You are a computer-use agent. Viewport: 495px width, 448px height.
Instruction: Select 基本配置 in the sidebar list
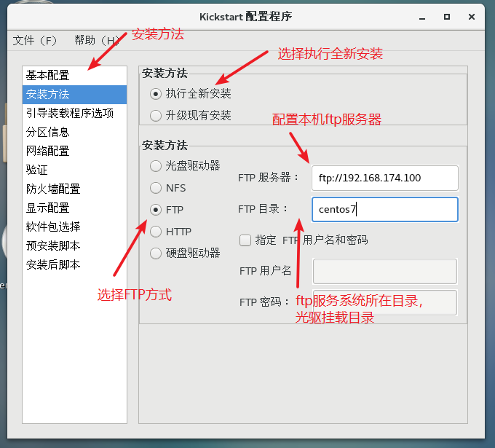click(74, 76)
